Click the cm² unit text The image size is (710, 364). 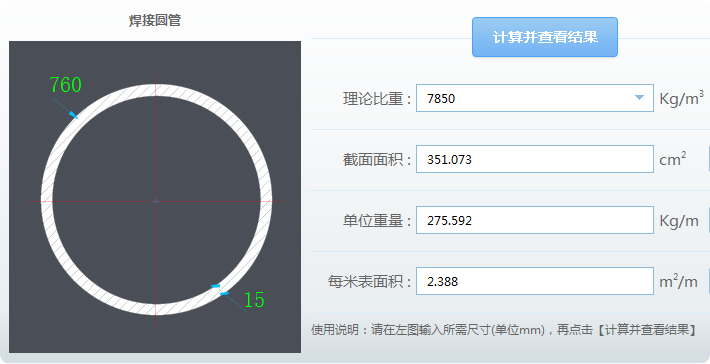(672, 159)
